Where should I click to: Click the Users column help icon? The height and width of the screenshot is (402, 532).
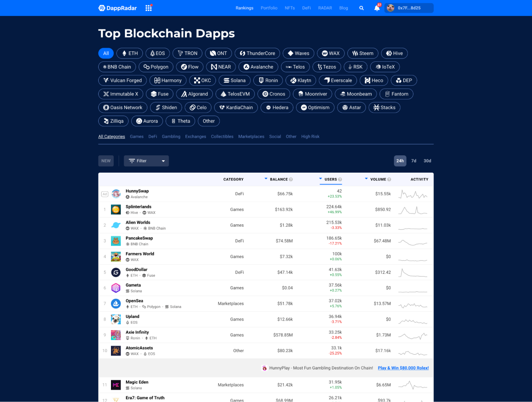click(x=340, y=179)
